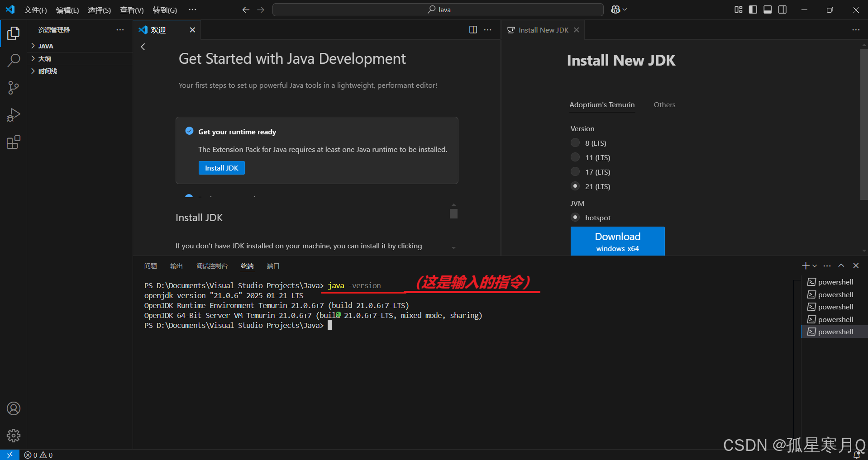The width and height of the screenshot is (868, 460).
Task: Click Download windows-x64 button
Action: pos(617,241)
